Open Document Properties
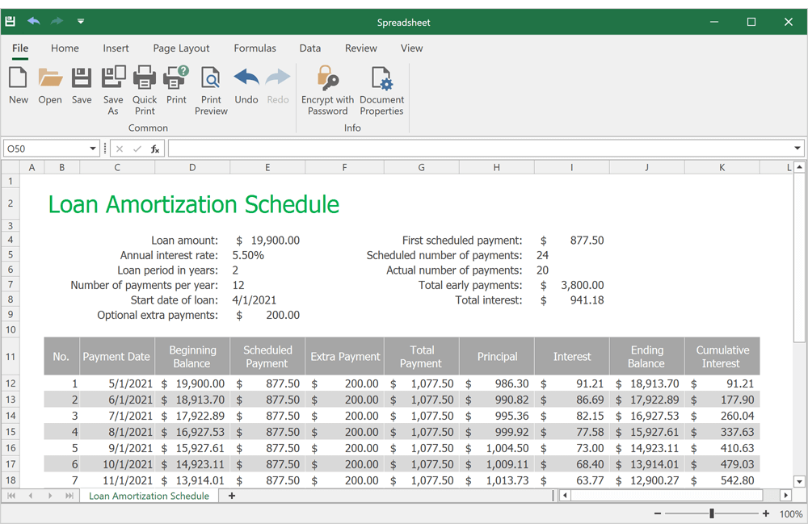The width and height of the screenshot is (808, 532). pos(381,85)
